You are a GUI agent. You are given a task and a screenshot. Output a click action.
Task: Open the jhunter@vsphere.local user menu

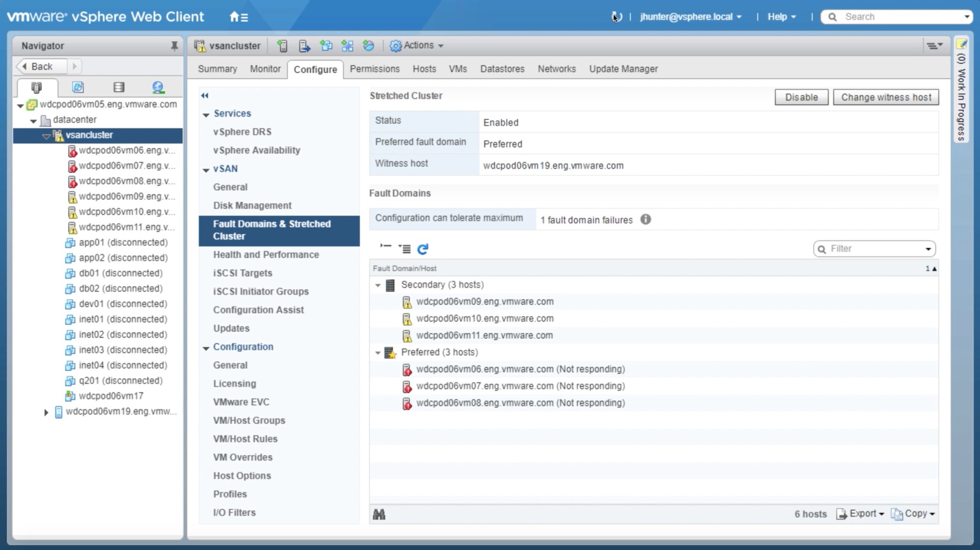click(x=690, y=17)
